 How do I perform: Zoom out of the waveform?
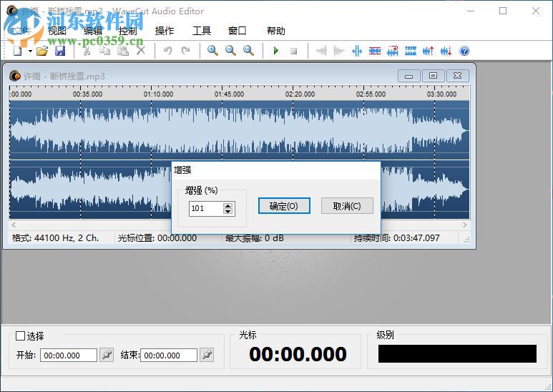(x=230, y=51)
